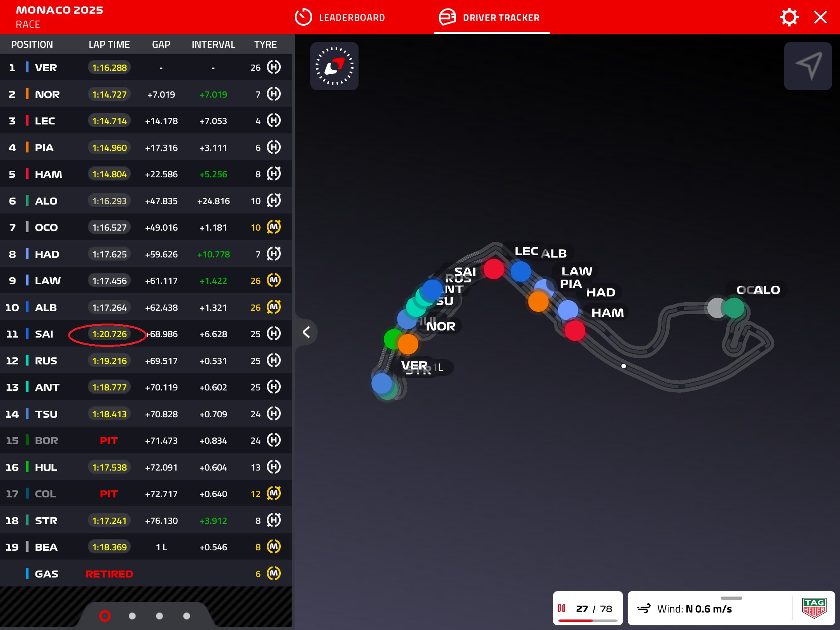Viewport: 840px width, 630px height.
Task: Click LEC hard tyre icon
Action: coord(274,121)
